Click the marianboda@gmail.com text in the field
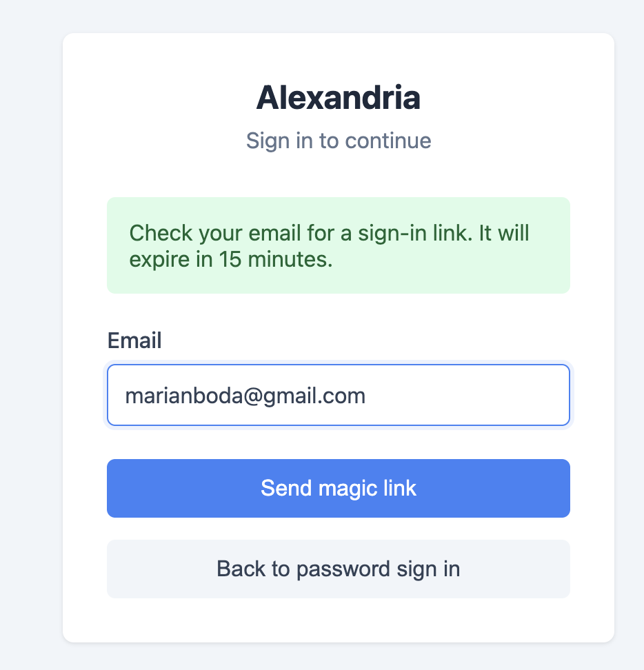 click(x=245, y=396)
